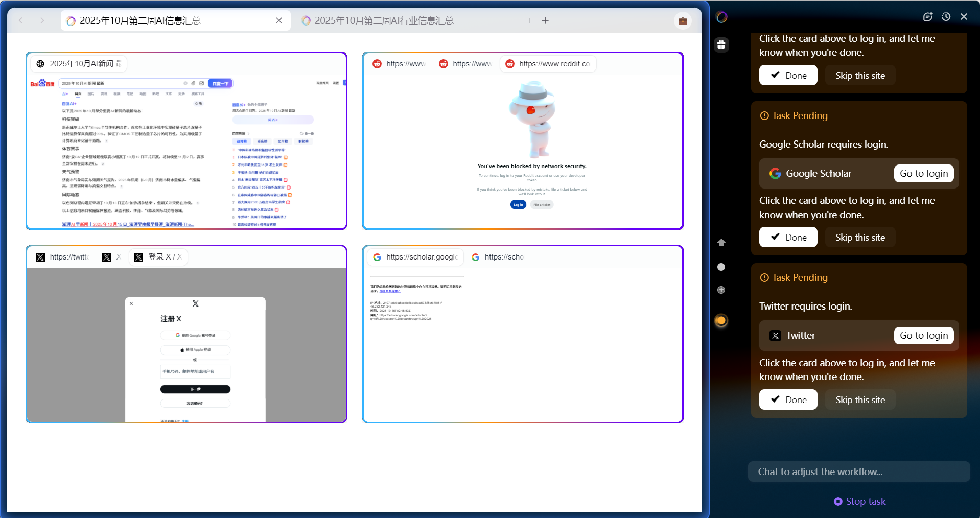Switch to 2025年10月第二周AI行业信息汇总 tab
The height and width of the screenshot is (518, 980).
coord(383,21)
